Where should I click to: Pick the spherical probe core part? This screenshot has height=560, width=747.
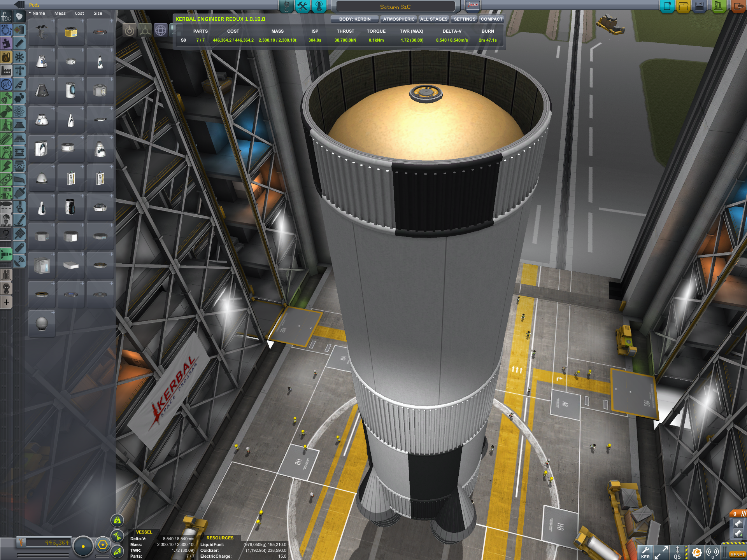pyautogui.click(x=42, y=324)
